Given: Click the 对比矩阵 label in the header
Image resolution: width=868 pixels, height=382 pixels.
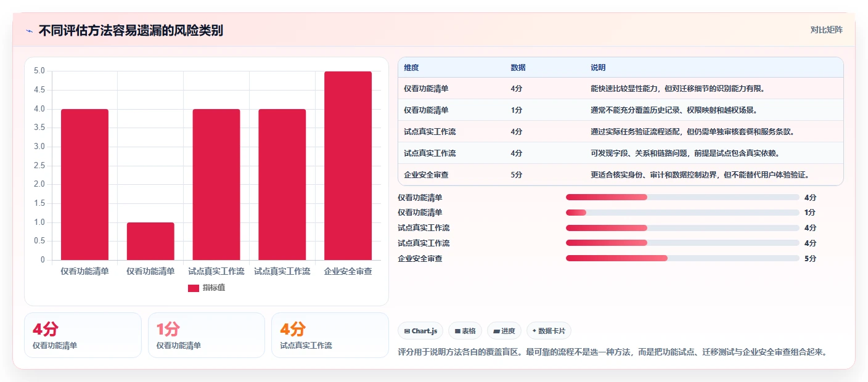Looking at the screenshot, I should (826, 30).
